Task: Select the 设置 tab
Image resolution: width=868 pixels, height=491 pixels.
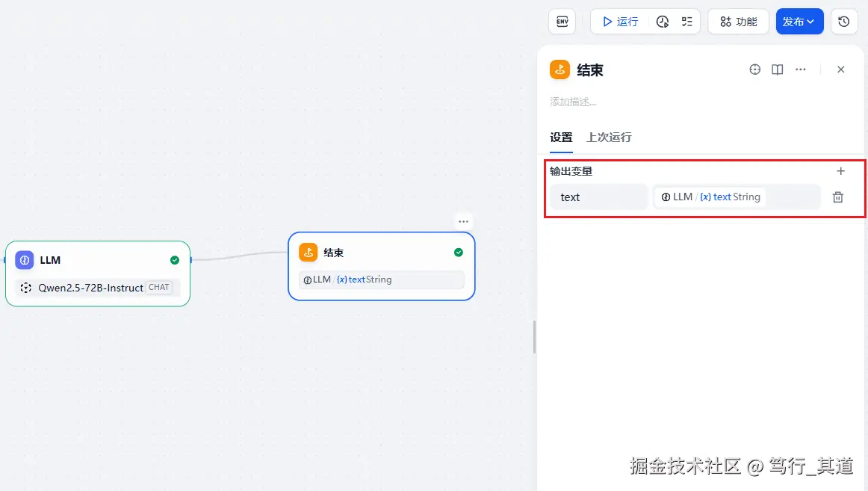Action: pyautogui.click(x=561, y=138)
